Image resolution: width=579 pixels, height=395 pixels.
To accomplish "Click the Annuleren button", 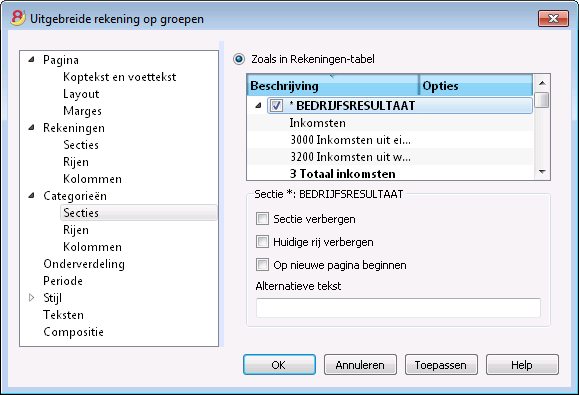I will pos(360,365).
